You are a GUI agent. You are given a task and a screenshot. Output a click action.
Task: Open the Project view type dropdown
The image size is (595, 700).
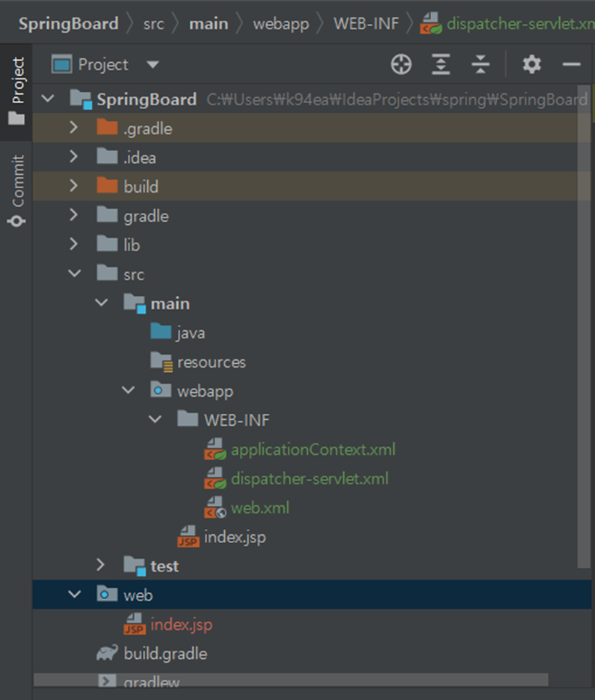click(152, 65)
